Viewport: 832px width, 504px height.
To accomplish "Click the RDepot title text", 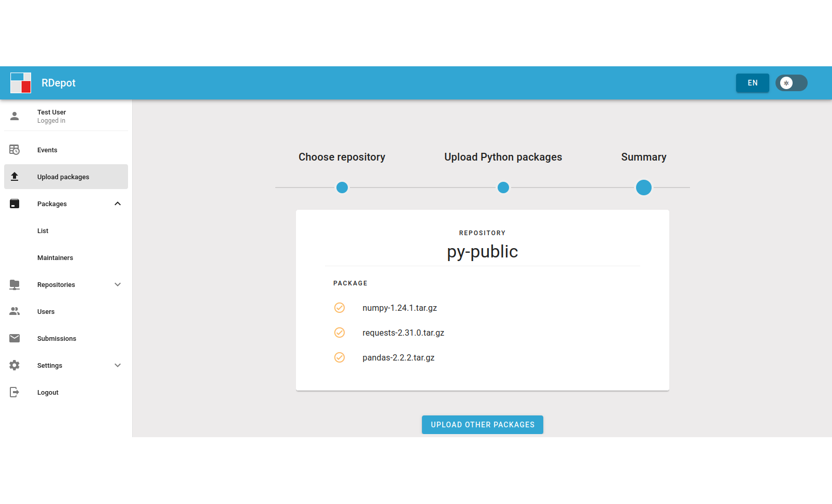I will point(59,83).
